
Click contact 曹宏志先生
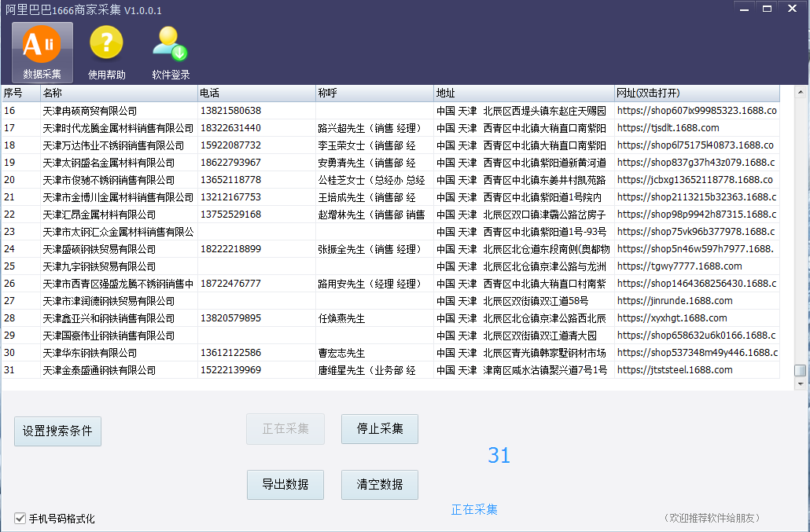(341, 353)
